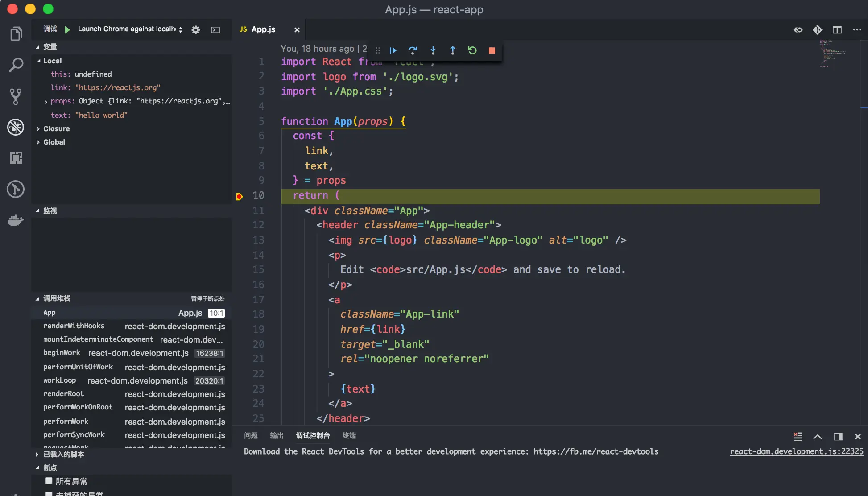This screenshot has width=868, height=496.
Task: Click the Step Over debug icon
Action: click(x=413, y=50)
